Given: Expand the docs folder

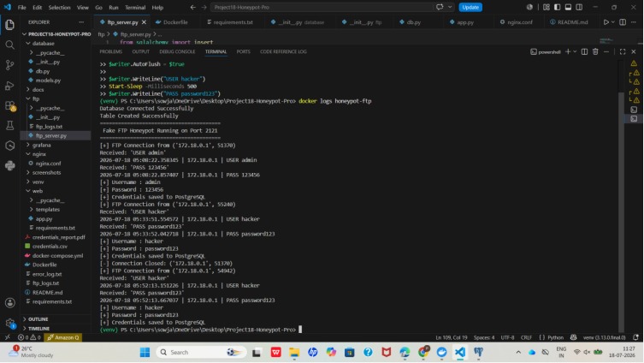Looking at the screenshot, I should 38,90.
